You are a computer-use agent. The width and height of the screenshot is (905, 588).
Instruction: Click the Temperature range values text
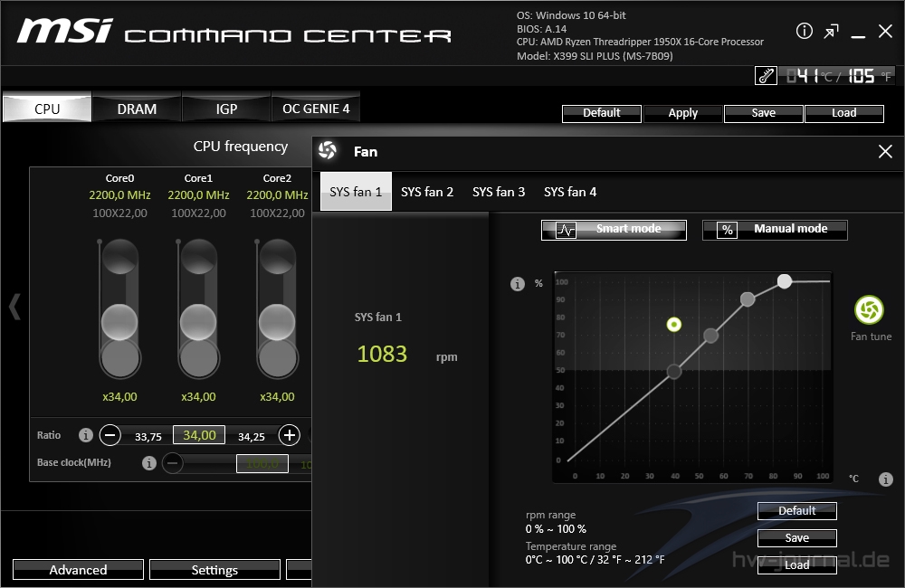coord(595,560)
